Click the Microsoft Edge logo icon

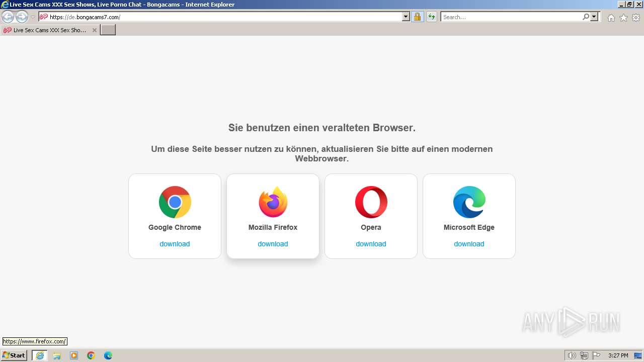pos(469,202)
